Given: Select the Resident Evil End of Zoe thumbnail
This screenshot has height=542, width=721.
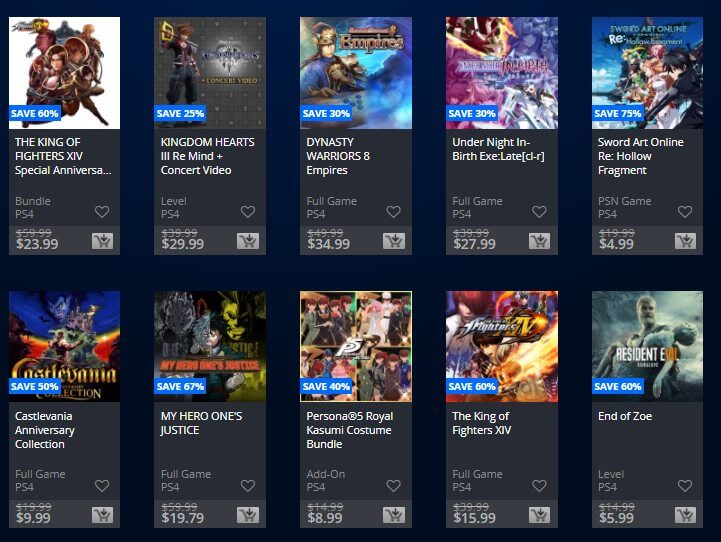Looking at the screenshot, I should (x=647, y=347).
